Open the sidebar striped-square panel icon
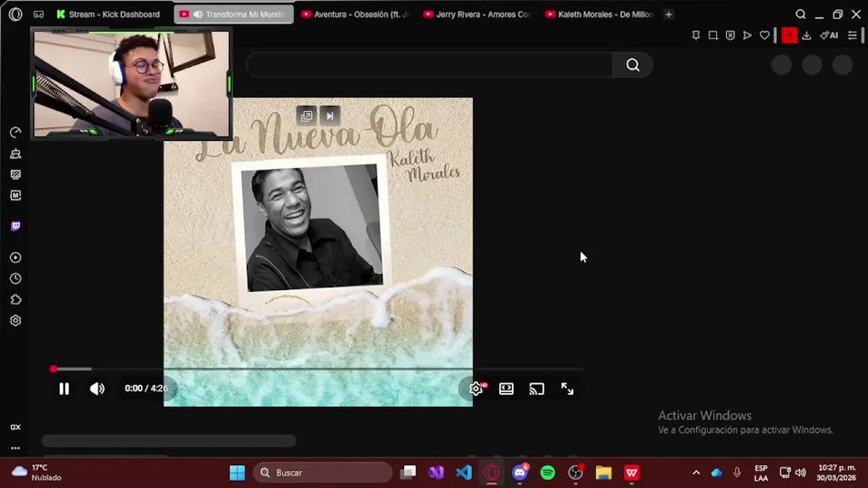The image size is (868, 488). [x=16, y=174]
